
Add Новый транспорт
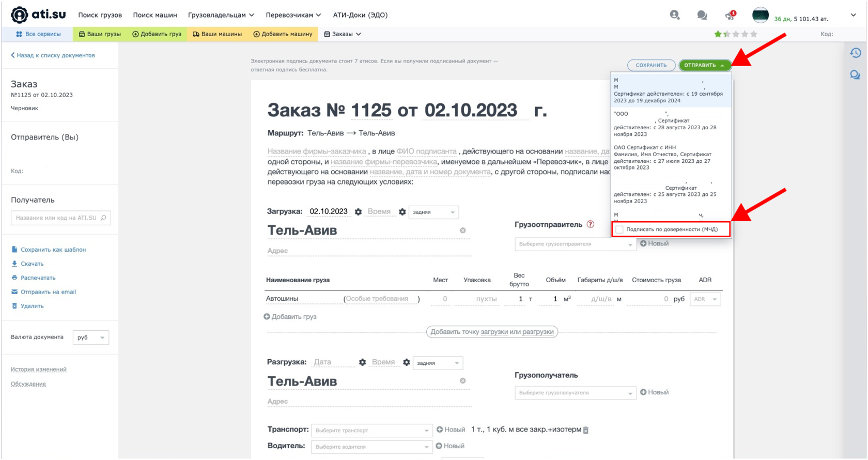[x=451, y=430]
